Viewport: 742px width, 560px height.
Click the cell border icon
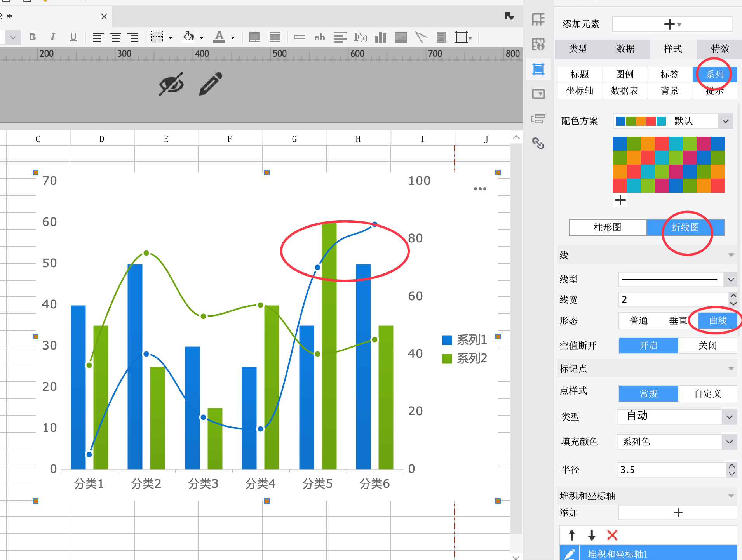click(x=157, y=37)
